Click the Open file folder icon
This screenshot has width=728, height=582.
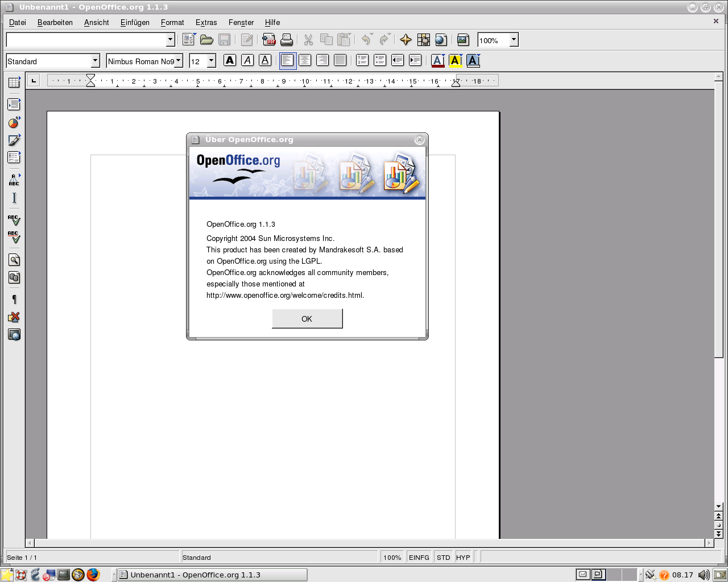(206, 40)
